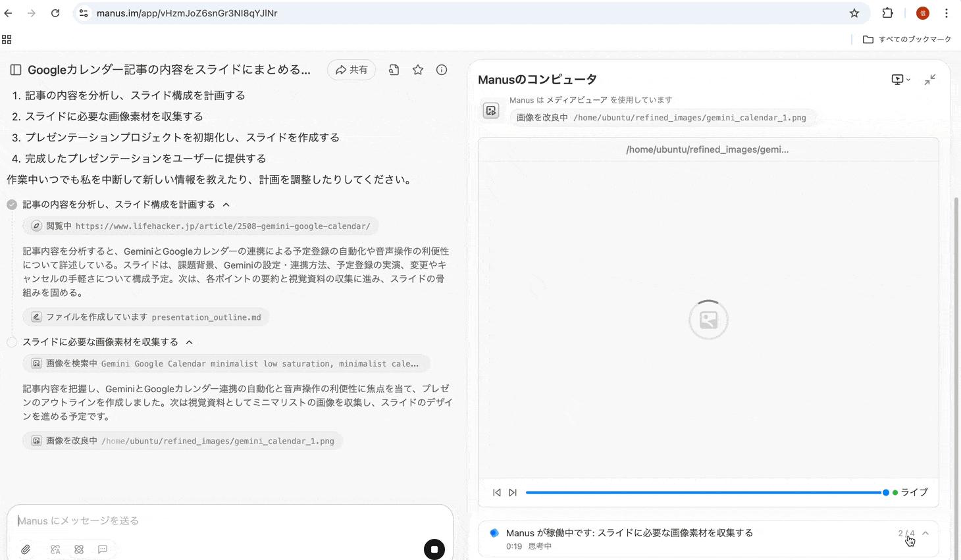Collapse the 記事の内容を分析し step
The width and height of the screenshot is (961, 560).
coord(226,205)
